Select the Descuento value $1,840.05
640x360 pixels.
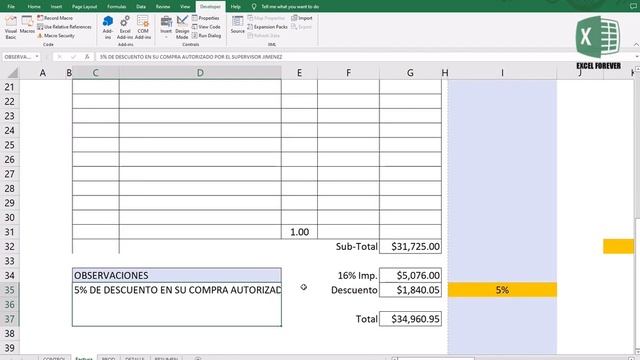click(410, 290)
